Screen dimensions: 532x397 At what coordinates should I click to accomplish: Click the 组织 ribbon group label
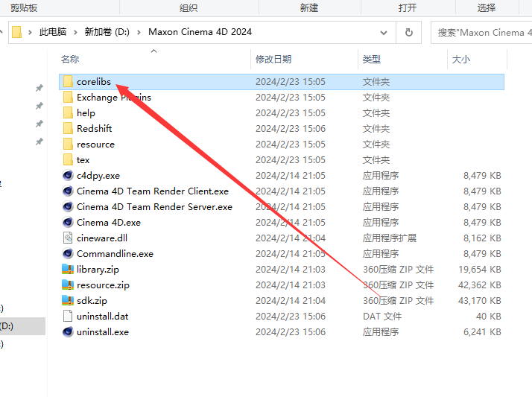click(189, 7)
